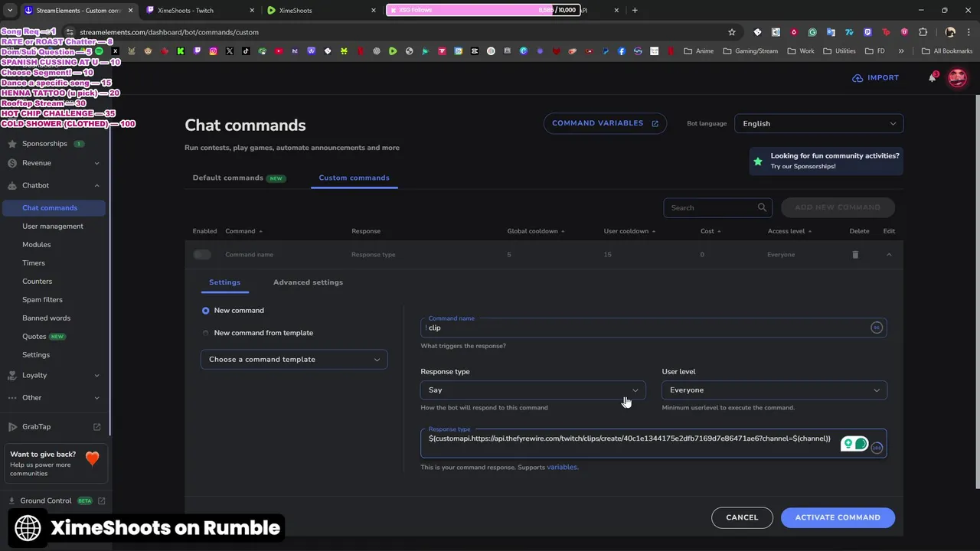Open Spam filters in sidebar
The image size is (980, 551).
click(x=42, y=300)
